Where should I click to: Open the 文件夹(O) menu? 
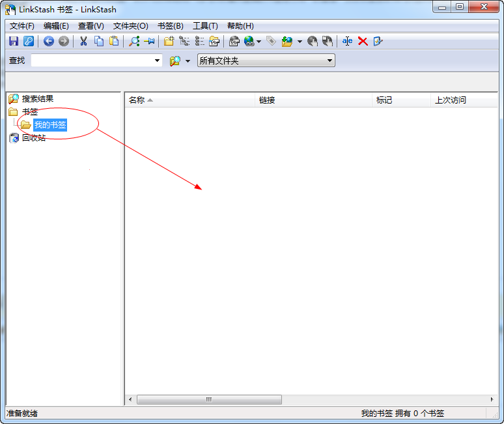(130, 25)
